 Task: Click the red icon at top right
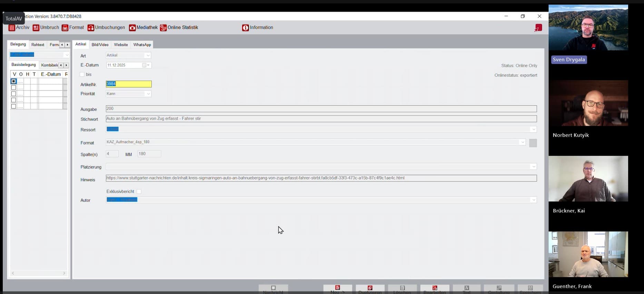[x=538, y=28]
